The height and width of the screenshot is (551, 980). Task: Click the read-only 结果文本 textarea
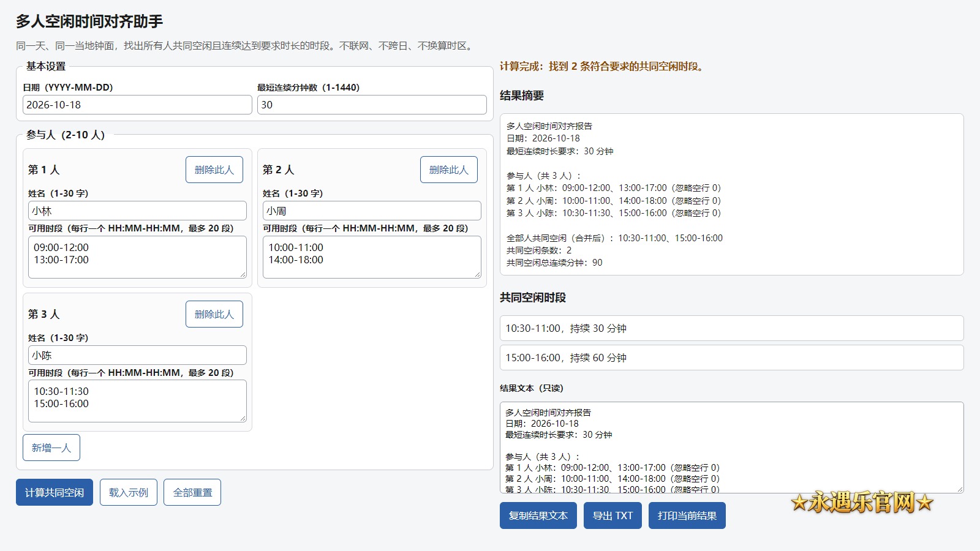[732, 448]
